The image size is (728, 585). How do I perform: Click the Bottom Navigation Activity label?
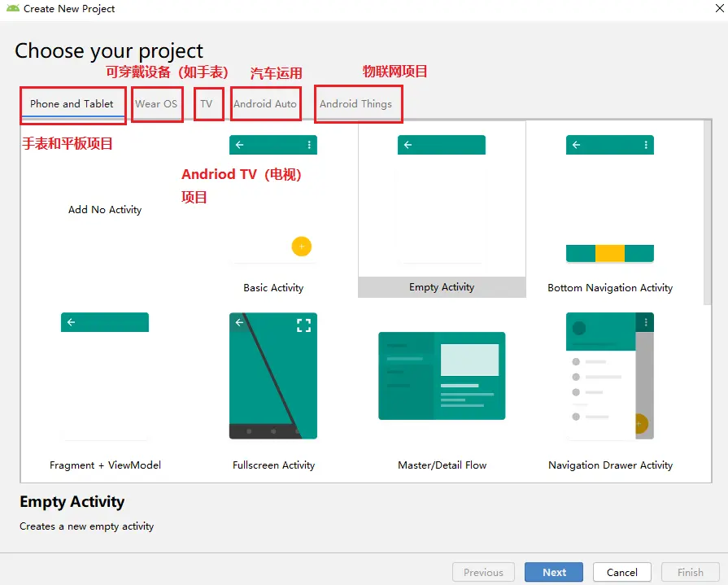coord(610,288)
